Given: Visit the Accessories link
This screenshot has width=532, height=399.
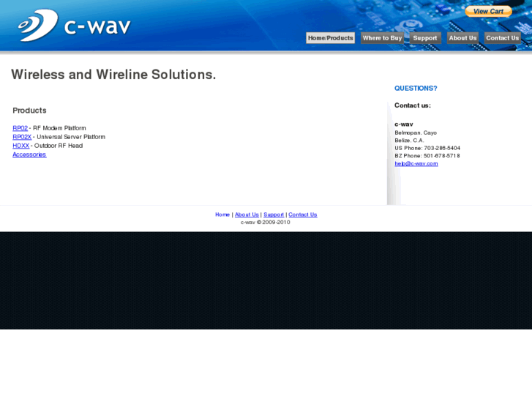Looking at the screenshot, I should pyautogui.click(x=29, y=154).
